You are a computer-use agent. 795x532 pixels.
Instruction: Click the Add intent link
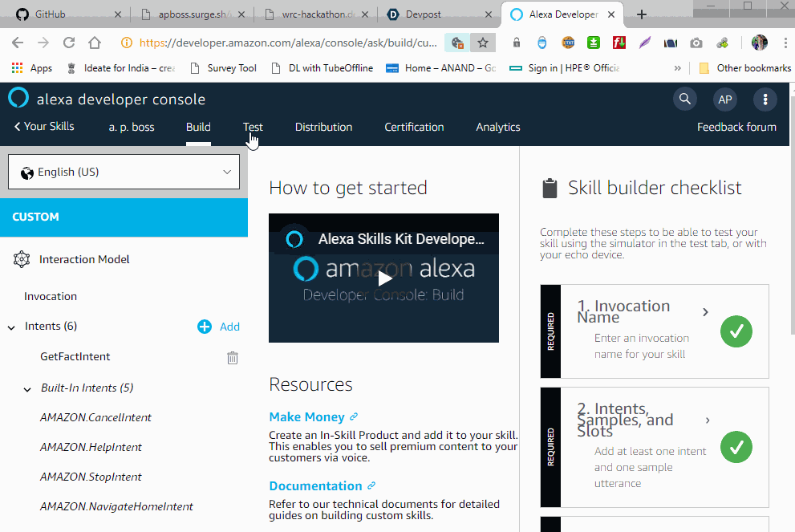[x=229, y=327]
